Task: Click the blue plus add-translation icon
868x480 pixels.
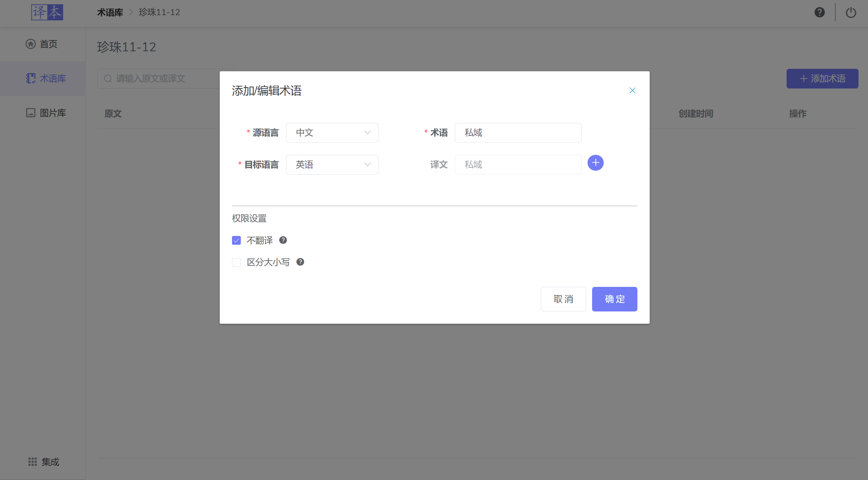Action: pos(596,163)
